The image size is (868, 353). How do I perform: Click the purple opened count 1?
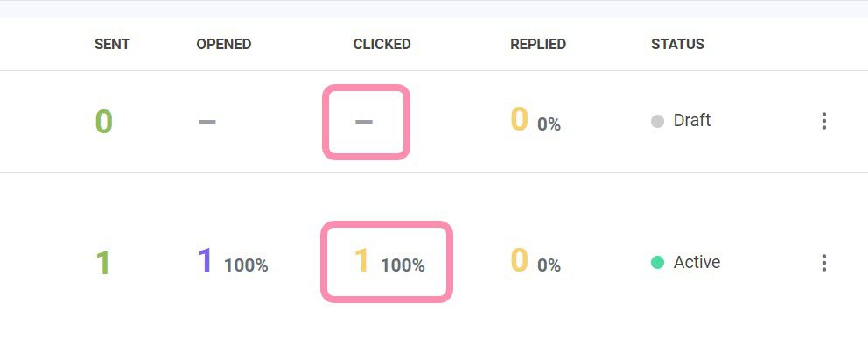pyautogui.click(x=205, y=260)
